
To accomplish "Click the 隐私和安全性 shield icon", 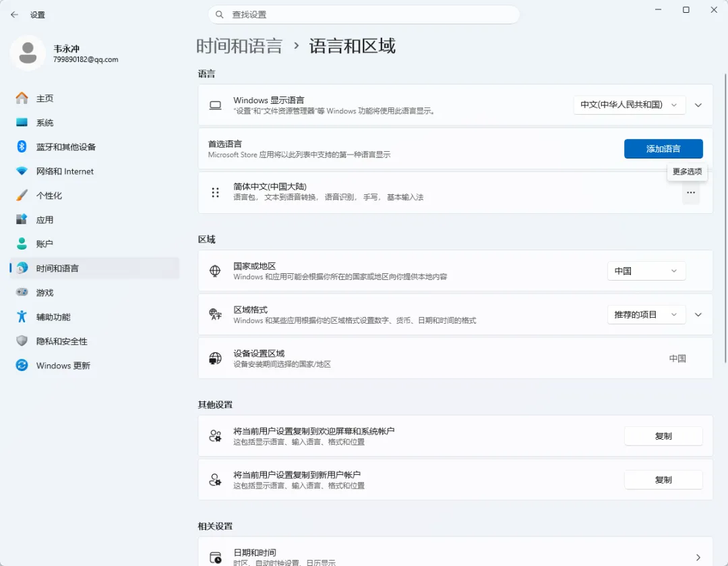I will click(x=22, y=341).
